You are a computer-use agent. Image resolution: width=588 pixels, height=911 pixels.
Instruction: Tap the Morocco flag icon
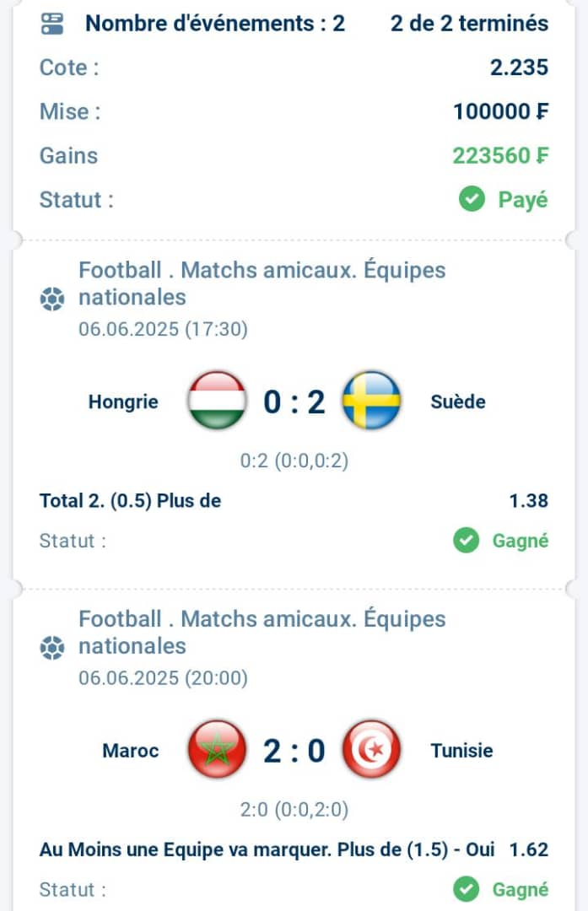(x=217, y=750)
